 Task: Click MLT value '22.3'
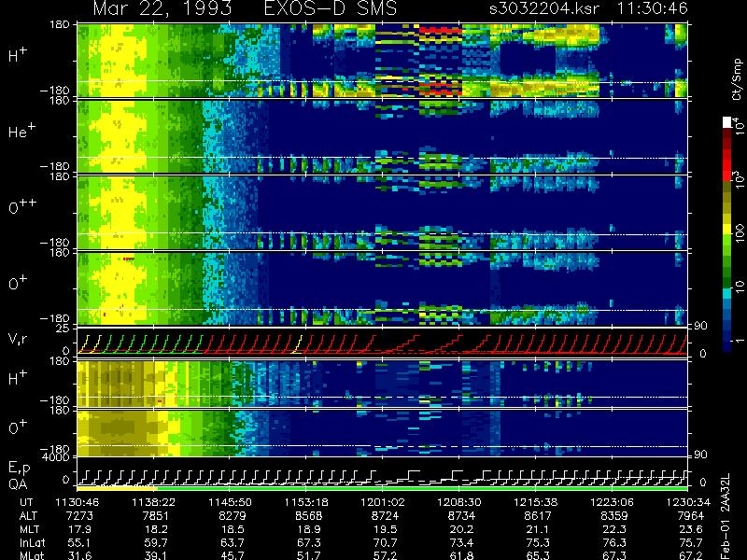[614, 529]
